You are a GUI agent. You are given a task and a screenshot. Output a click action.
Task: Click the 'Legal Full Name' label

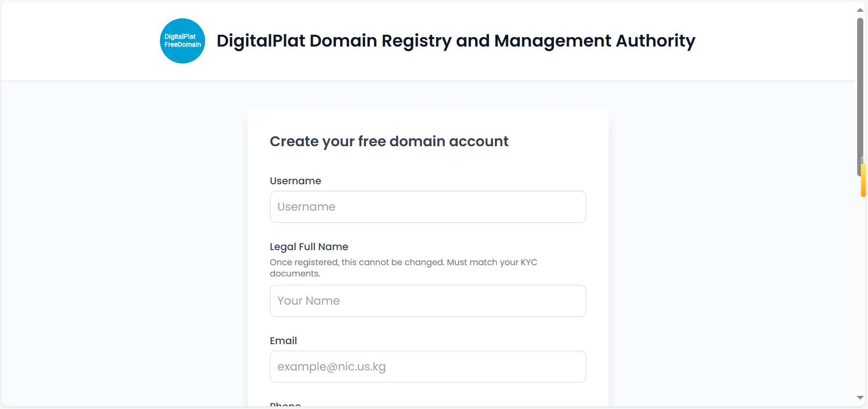[x=309, y=247]
